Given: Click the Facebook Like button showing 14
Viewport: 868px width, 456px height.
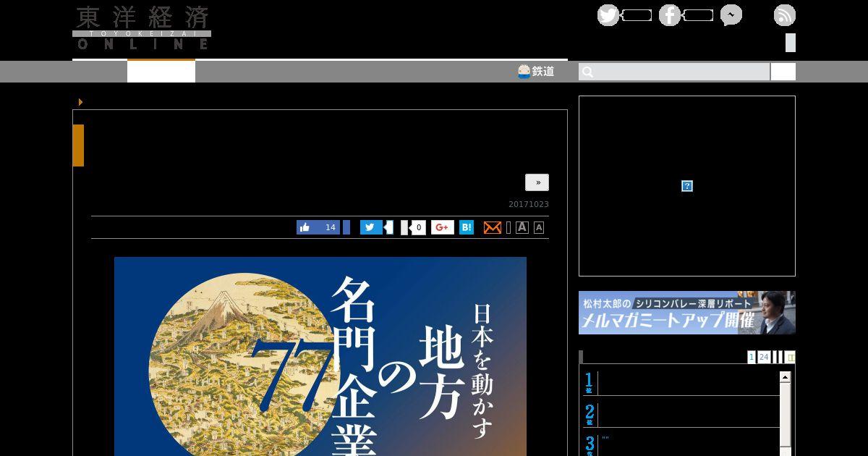Looking at the screenshot, I should (x=318, y=227).
